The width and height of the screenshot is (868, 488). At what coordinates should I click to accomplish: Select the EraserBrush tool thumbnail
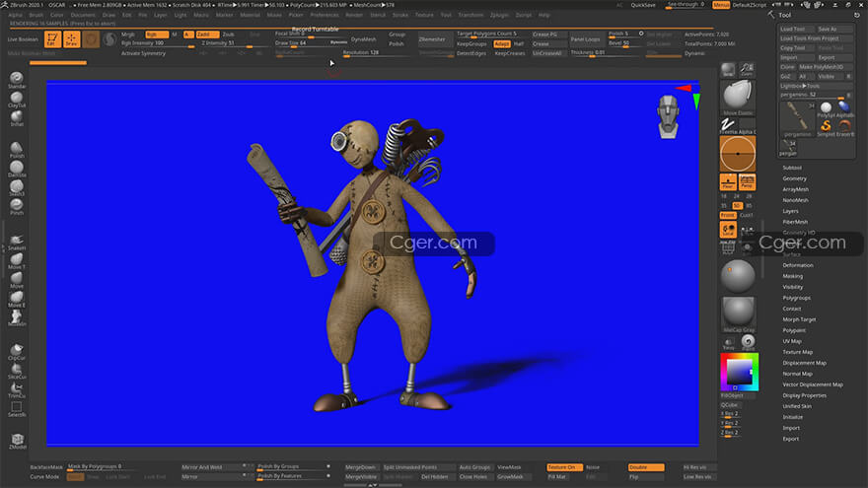(x=844, y=127)
